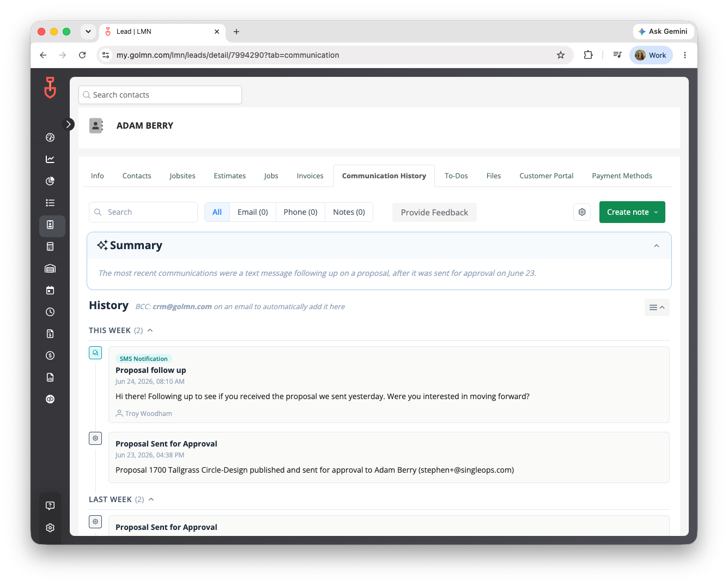
Task: Open the Work profile button
Action: (x=651, y=55)
